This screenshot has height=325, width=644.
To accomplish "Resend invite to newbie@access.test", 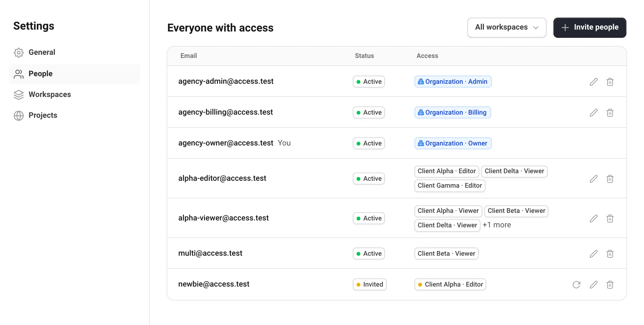I will coord(576,285).
